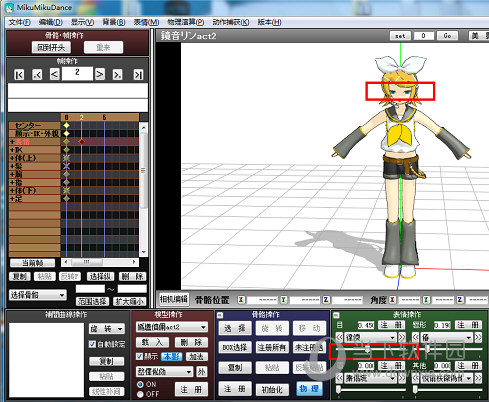Open the 编辑(D) menu

(x=50, y=22)
